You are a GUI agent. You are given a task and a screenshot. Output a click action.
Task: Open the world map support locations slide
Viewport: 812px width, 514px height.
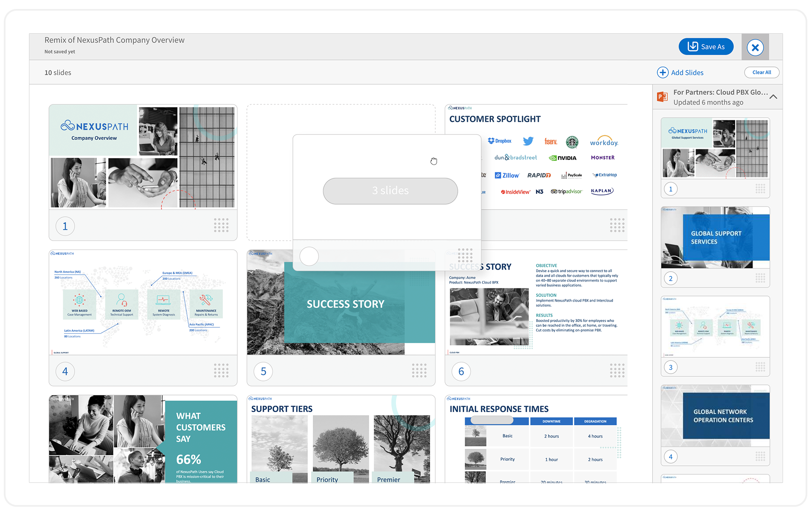point(143,302)
